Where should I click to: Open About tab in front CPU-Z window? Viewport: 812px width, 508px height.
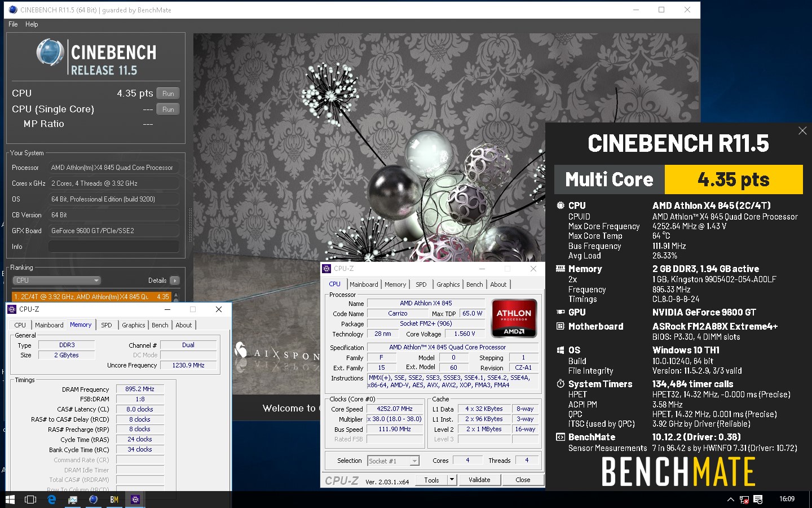[498, 284]
